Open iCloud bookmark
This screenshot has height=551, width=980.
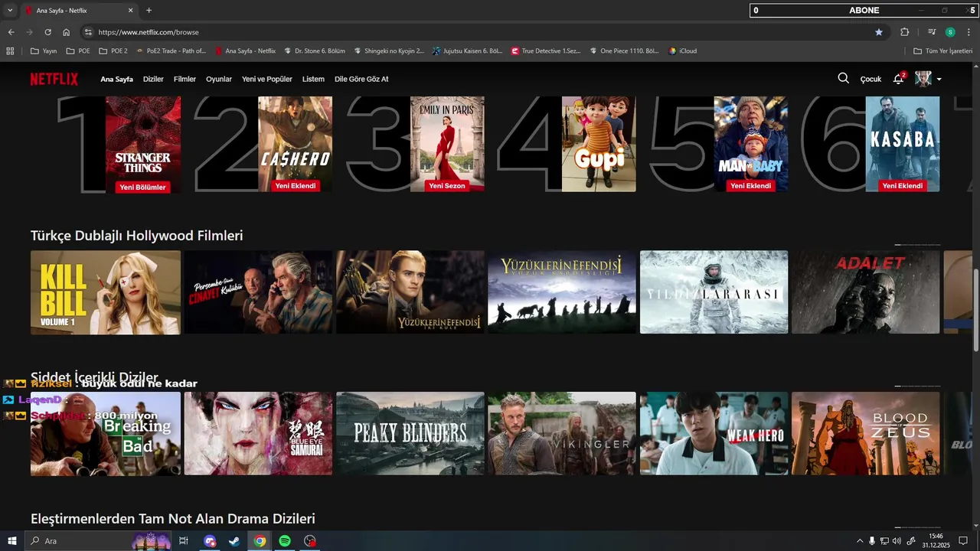click(683, 51)
